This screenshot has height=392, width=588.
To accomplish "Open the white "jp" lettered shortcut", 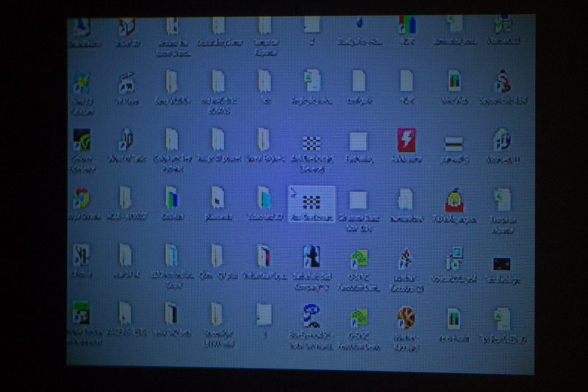I will [x=126, y=140].
